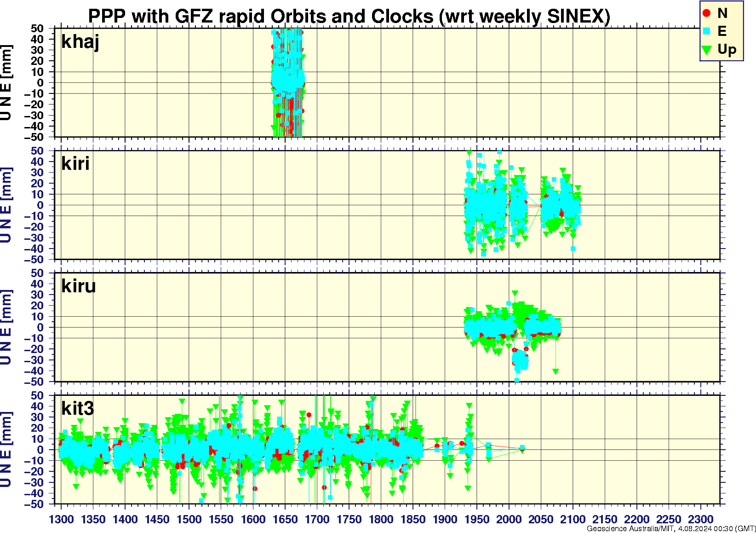Viewport: 756px width, 533px height.
Task: Select the 'khaj' station label
Action: pyautogui.click(x=80, y=42)
